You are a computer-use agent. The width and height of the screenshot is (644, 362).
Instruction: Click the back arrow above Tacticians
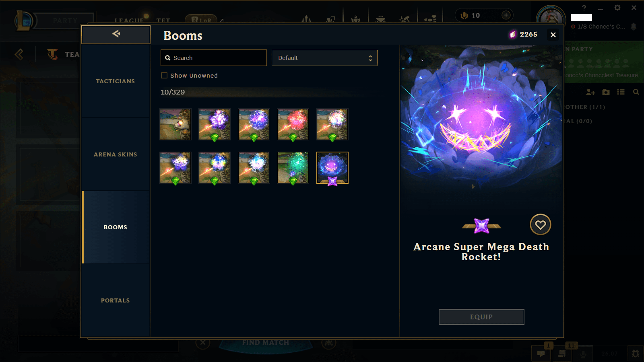click(x=116, y=34)
